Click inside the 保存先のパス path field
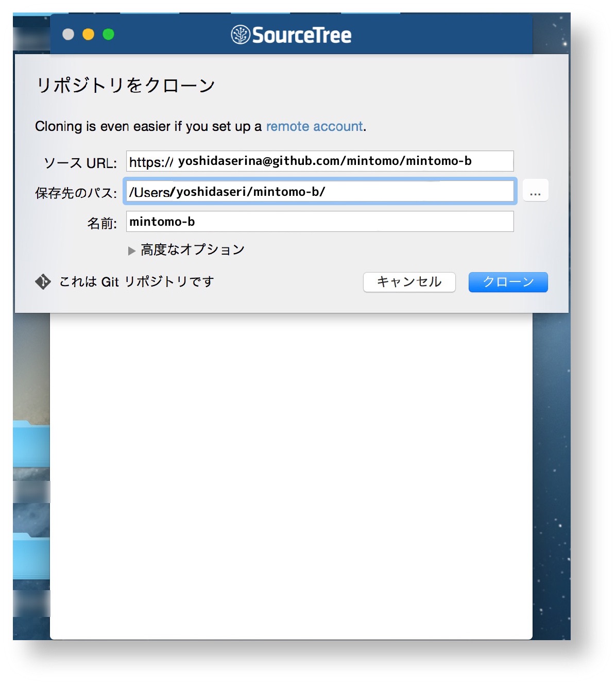This screenshot has height=685, width=616. coord(319,191)
